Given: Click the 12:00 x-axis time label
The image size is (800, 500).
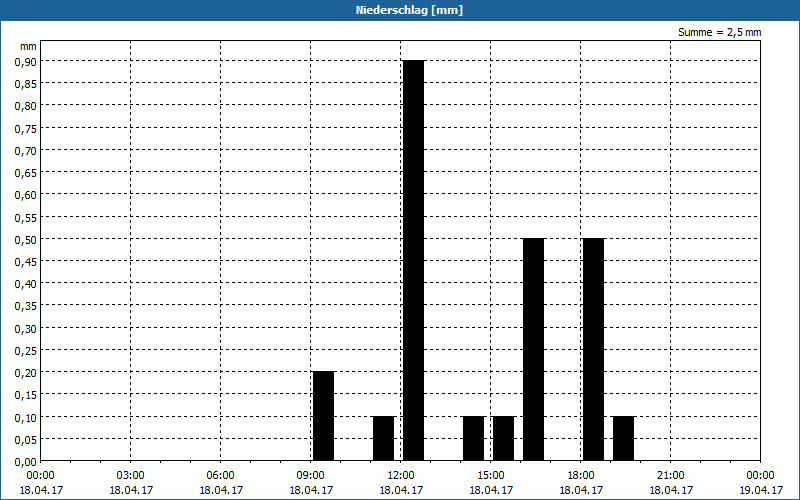Looking at the screenshot, I should (401, 476).
